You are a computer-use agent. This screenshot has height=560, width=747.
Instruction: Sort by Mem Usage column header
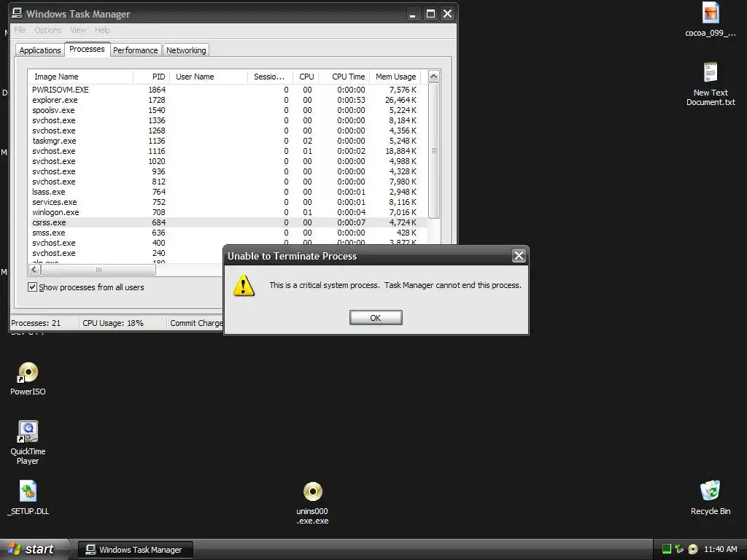tap(395, 77)
